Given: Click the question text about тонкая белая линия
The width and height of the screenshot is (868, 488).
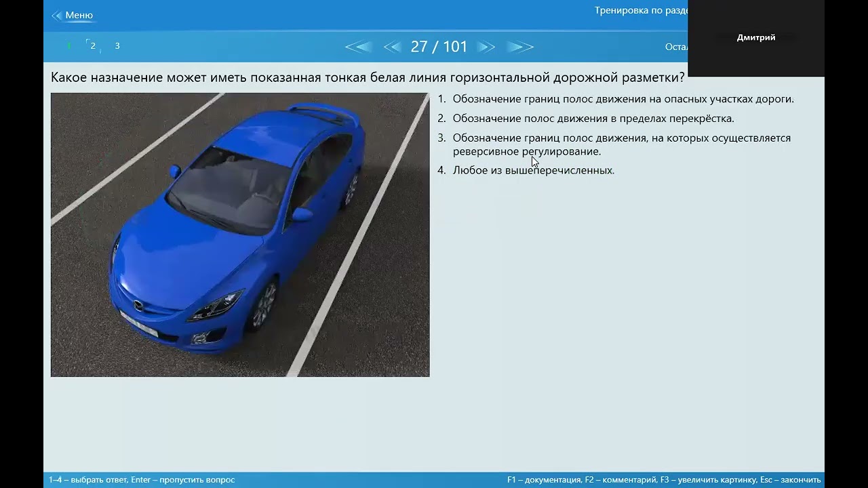Looking at the screenshot, I should (368, 77).
